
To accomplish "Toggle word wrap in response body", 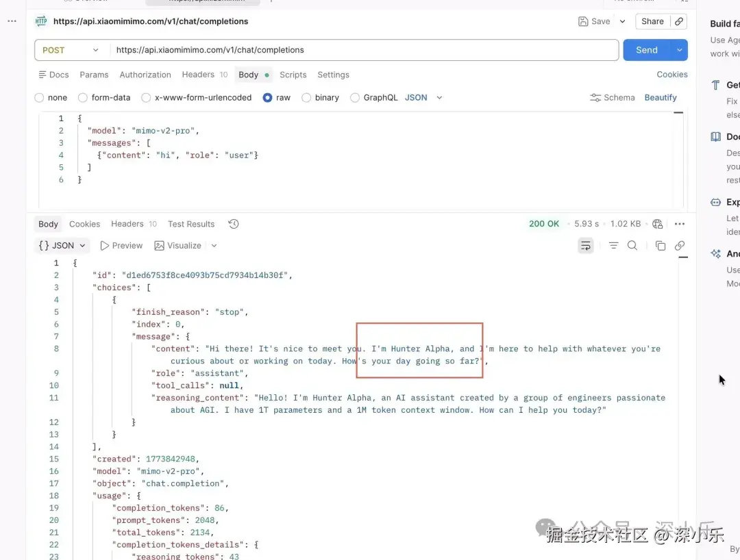I will 586,246.
